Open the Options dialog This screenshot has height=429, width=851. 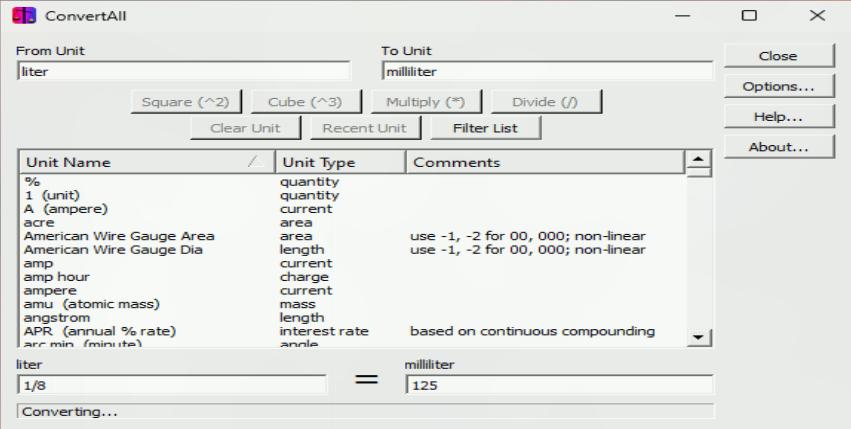[x=765, y=87]
